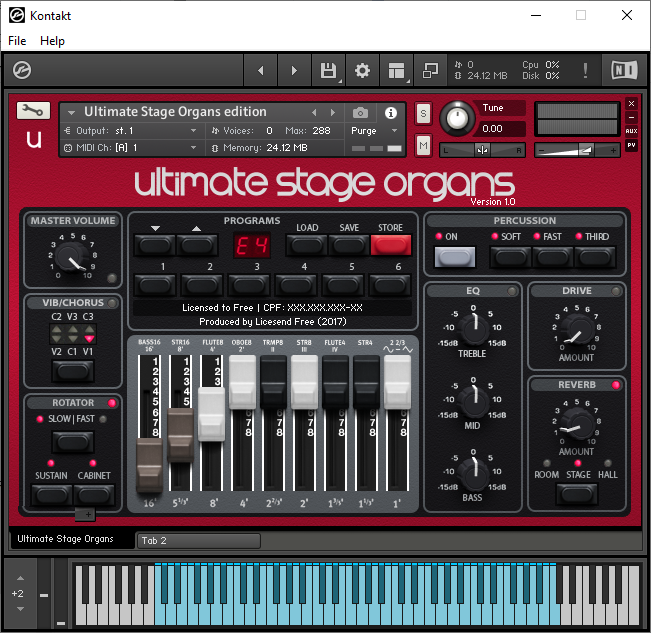Show the instrument info icon
The height and width of the screenshot is (633, 651).
click(x=390, y=113)
